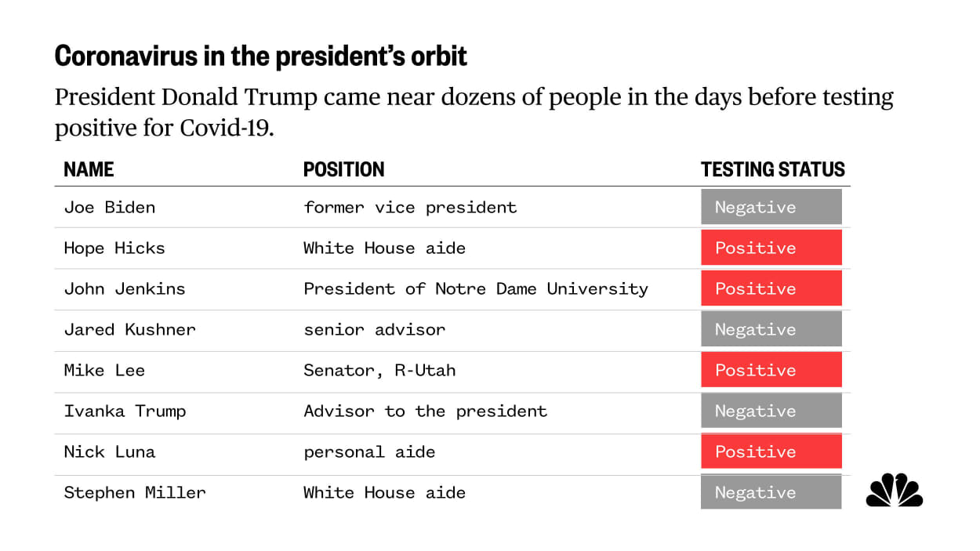Click the name Joe Biden
The width and height of the screenshot is (980, 551).
click(110, 208)
